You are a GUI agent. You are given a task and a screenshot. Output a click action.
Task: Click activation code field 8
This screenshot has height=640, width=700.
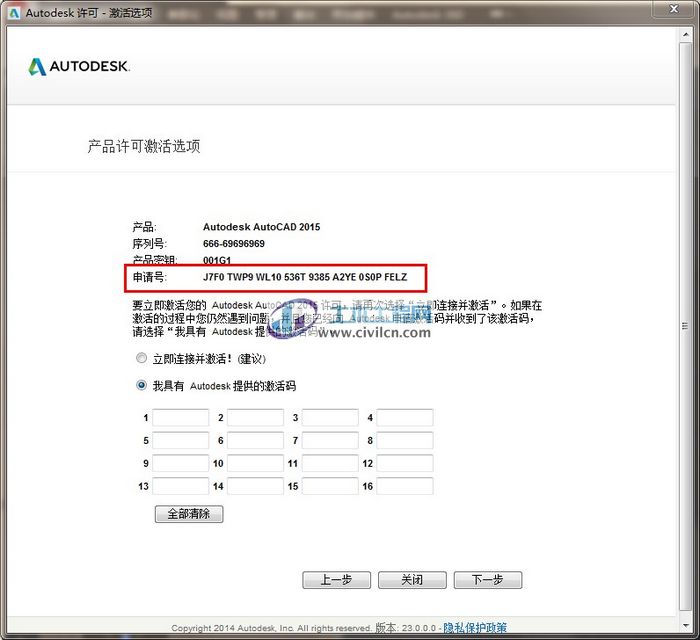pyautogui.click(x=405, y=441)
